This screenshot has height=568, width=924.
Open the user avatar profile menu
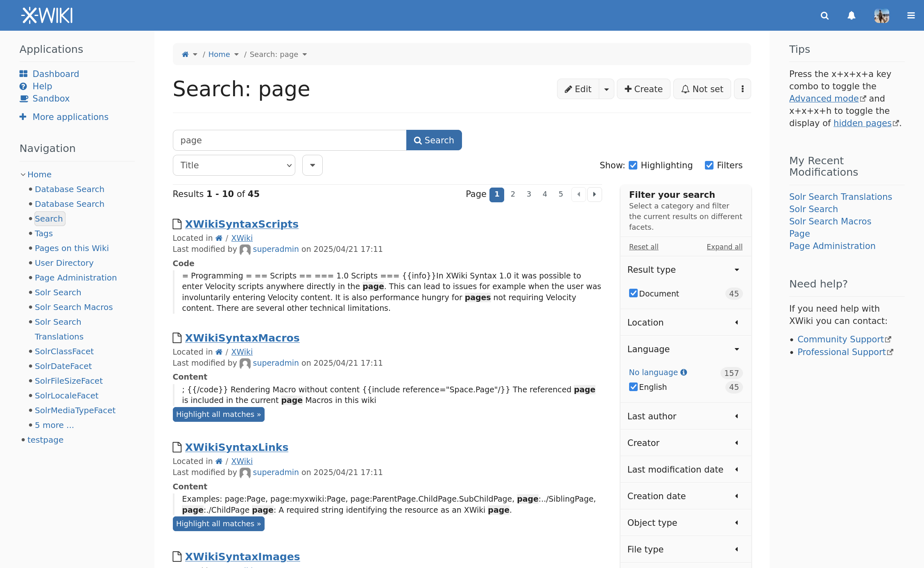coord(881,16)
